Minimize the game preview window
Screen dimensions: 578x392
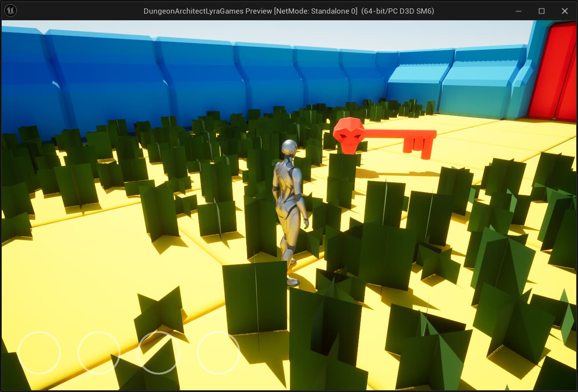(x=519, y=11)
